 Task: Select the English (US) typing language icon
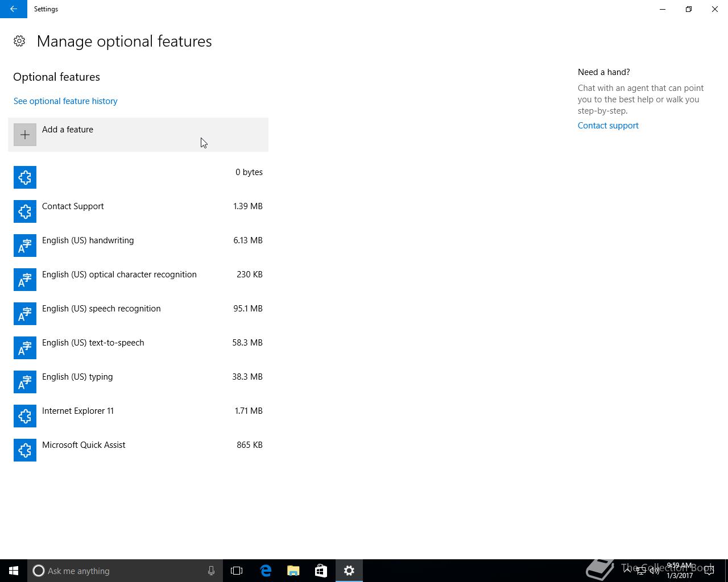click(25, 382)
